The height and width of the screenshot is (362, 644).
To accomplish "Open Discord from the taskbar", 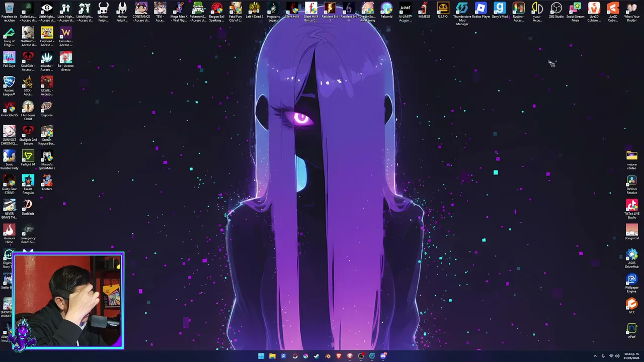I will tap(383, 356).
